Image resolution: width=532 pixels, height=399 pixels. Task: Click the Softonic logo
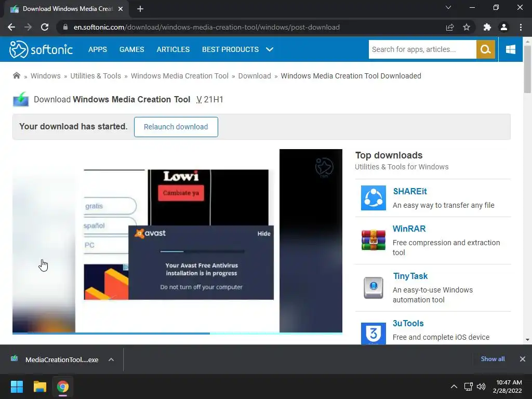(41, 49)
